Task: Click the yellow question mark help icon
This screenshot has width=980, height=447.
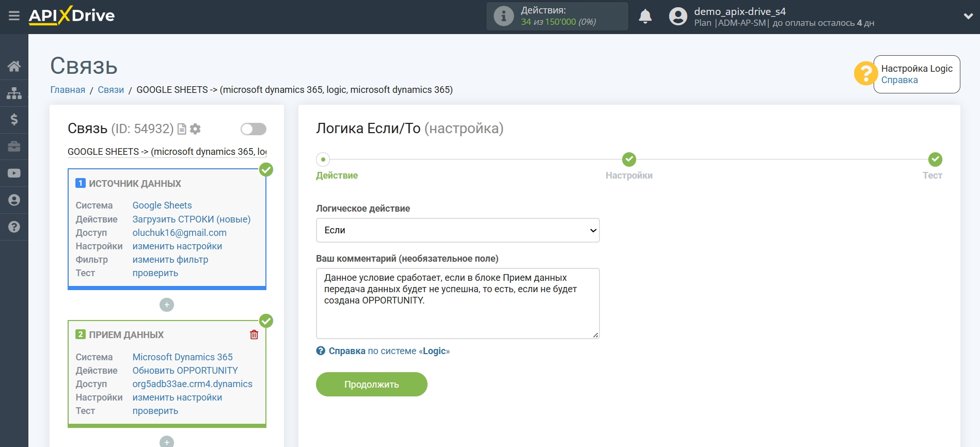Action: point(865,74)
